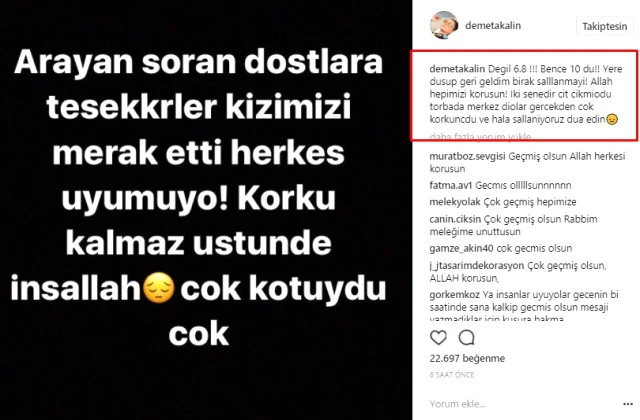This screenshot has width=640, height=420.
Task: Open demetakalin username in the caption
Action: [x=457, y=69]
